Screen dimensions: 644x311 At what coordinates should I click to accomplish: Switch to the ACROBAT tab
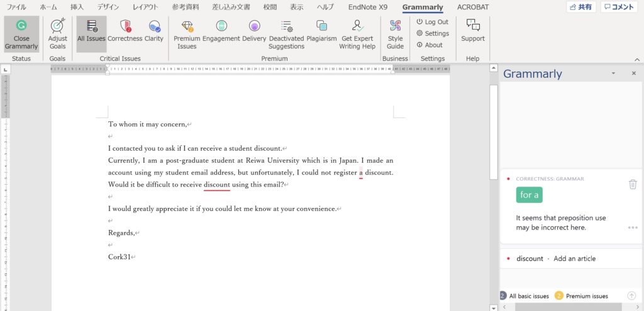point(473,7)
